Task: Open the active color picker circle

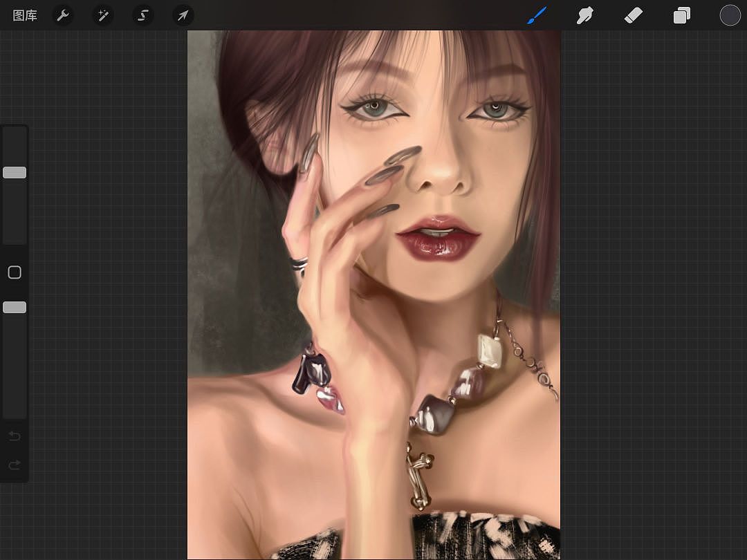Action: 730,15
